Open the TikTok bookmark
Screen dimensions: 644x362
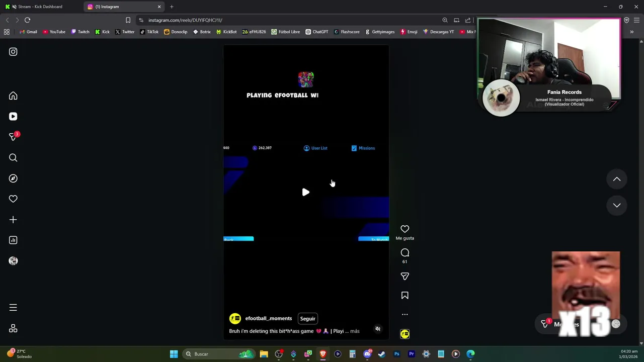(149, 32)
